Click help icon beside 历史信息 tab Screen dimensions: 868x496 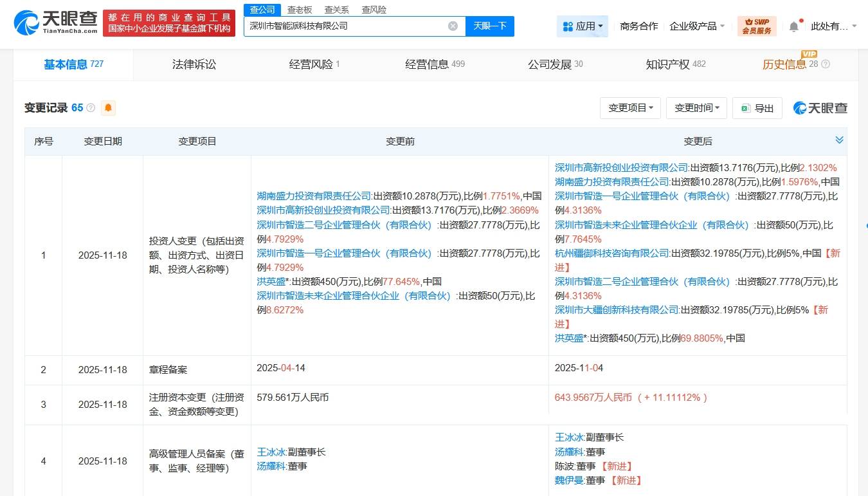click(826, 64)
